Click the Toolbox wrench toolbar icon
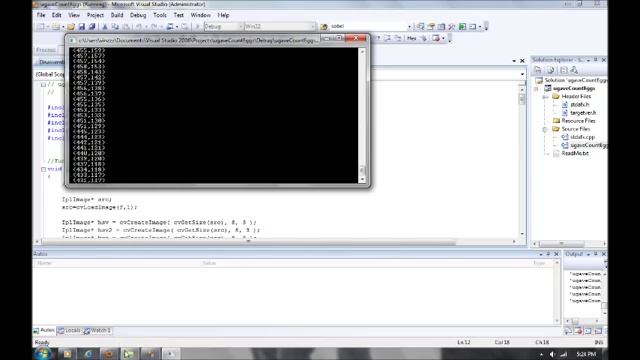Viewport: 640px width, 360px height. (x=451, y=27)
